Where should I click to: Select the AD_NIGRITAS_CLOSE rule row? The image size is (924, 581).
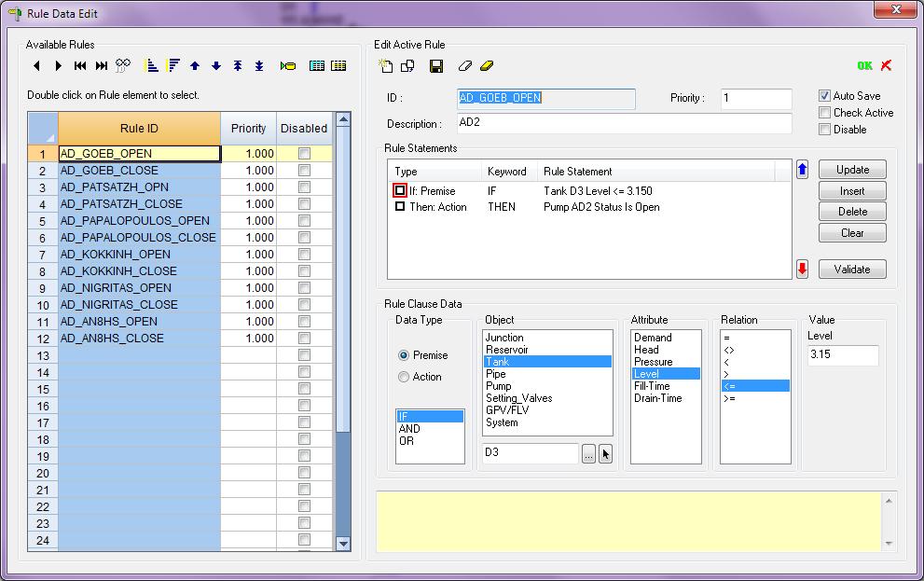pyautogui.click(x=139, y=305)
